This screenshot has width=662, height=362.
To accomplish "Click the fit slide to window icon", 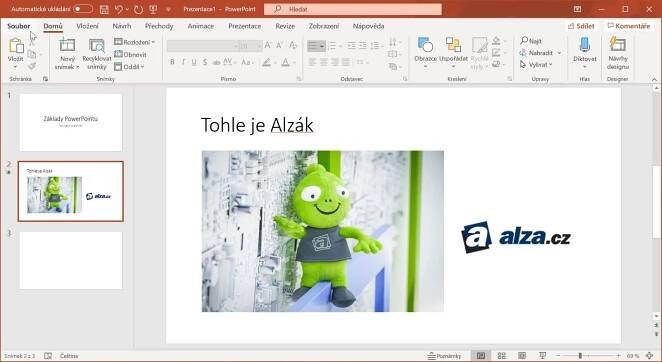I will click(649, 356).
